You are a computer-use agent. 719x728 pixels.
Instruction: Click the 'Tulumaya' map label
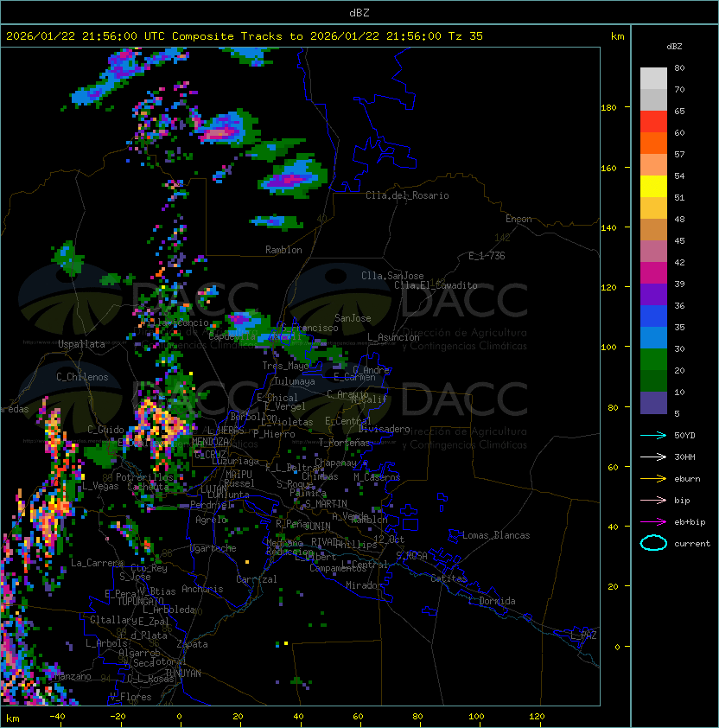click(x=295, y=381)
